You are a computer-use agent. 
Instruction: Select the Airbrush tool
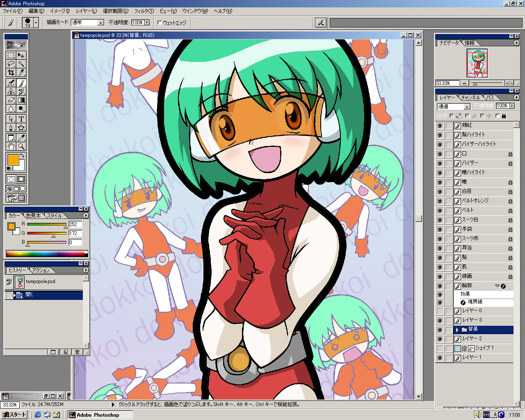(x=11, y=83)
